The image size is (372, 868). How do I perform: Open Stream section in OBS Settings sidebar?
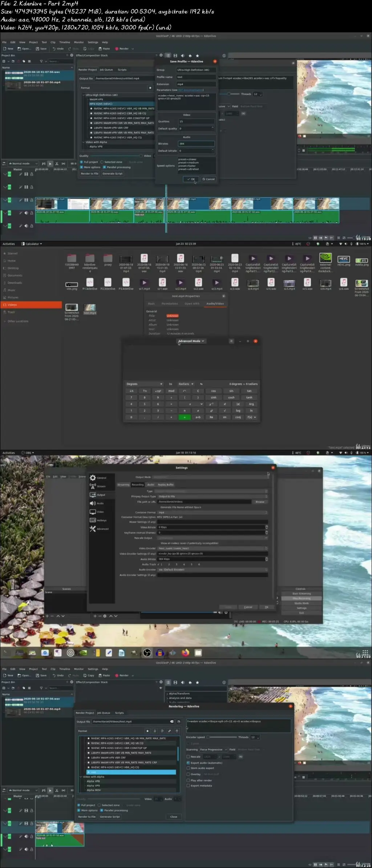102,486
